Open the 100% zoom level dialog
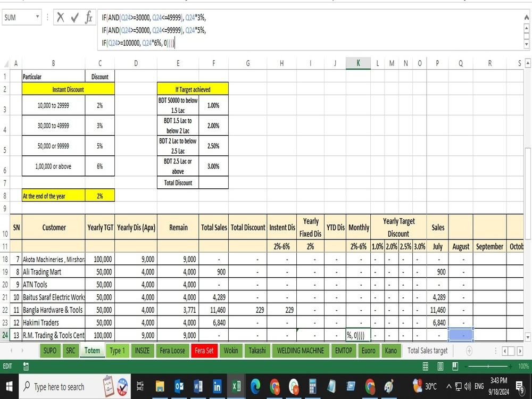Screen dimensions: 532x399 523,366
